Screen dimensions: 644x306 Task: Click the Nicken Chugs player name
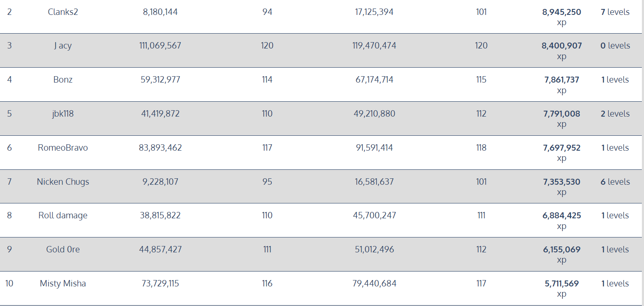63,182
